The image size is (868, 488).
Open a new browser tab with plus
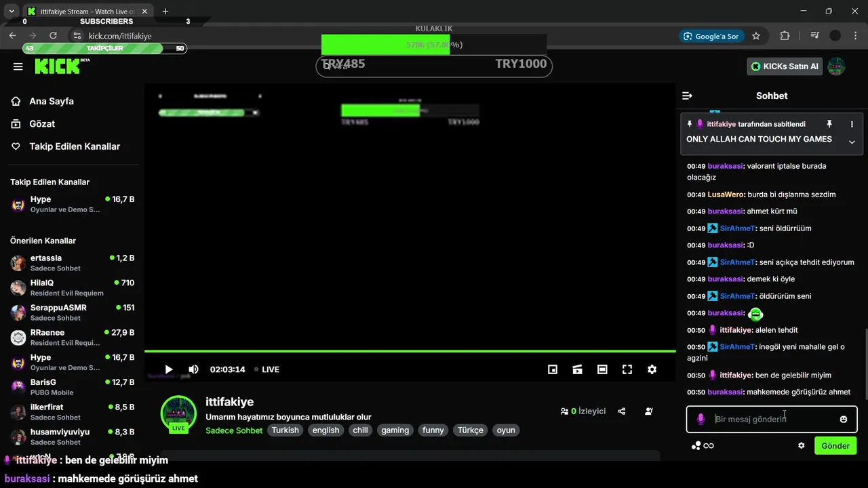point(165,12)
